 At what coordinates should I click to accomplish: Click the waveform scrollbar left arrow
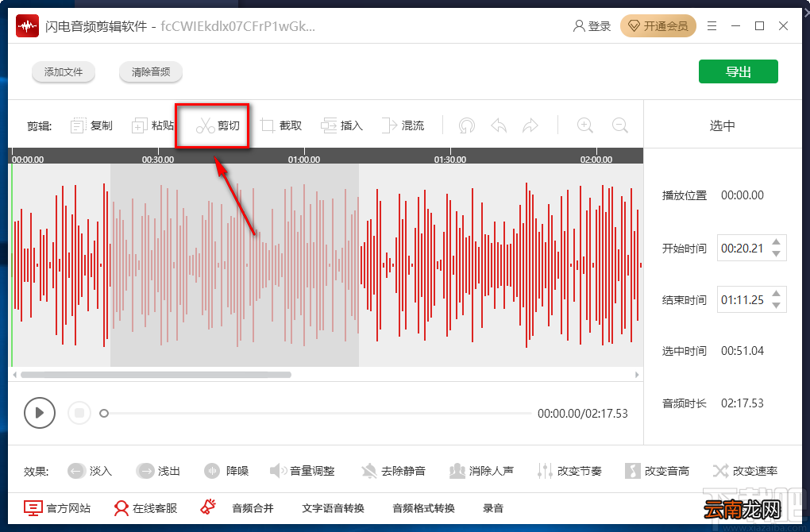(15, 375)
